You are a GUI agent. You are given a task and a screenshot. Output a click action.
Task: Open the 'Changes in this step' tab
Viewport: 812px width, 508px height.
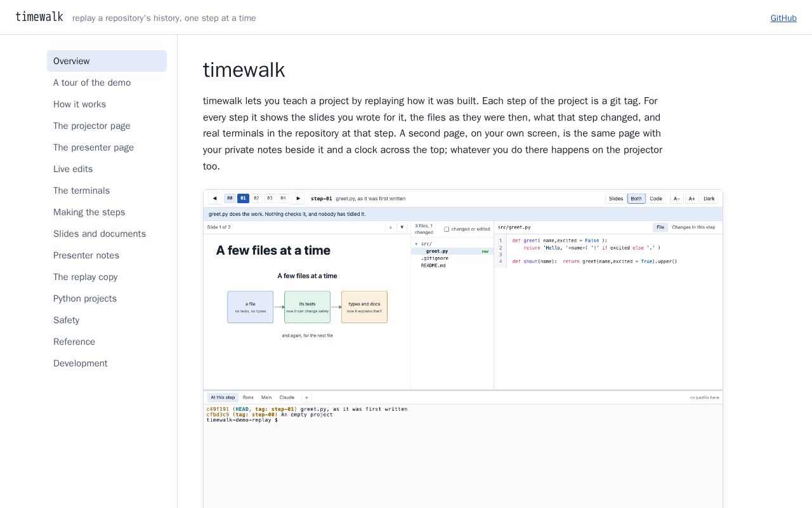tap(693, 227)
